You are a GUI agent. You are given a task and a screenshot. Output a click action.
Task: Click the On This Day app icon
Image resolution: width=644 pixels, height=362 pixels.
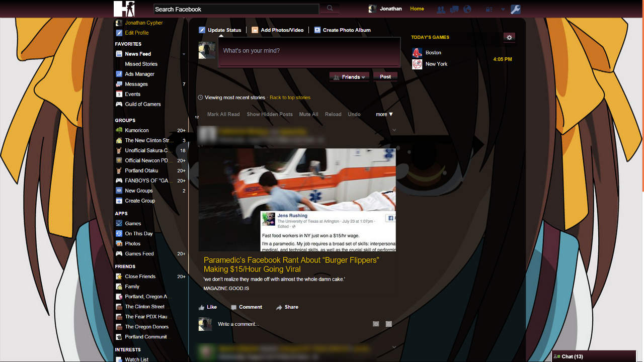pyautogui.click(x=119, y=233)
